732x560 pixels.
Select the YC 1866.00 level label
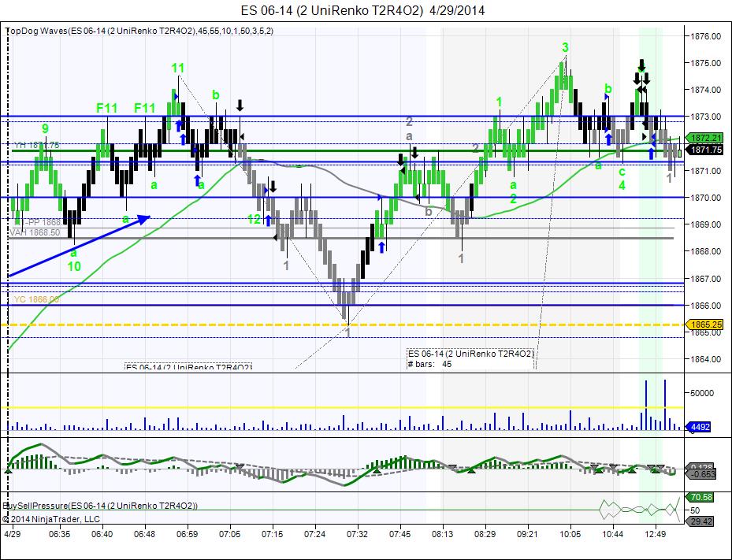coord(36,299)
